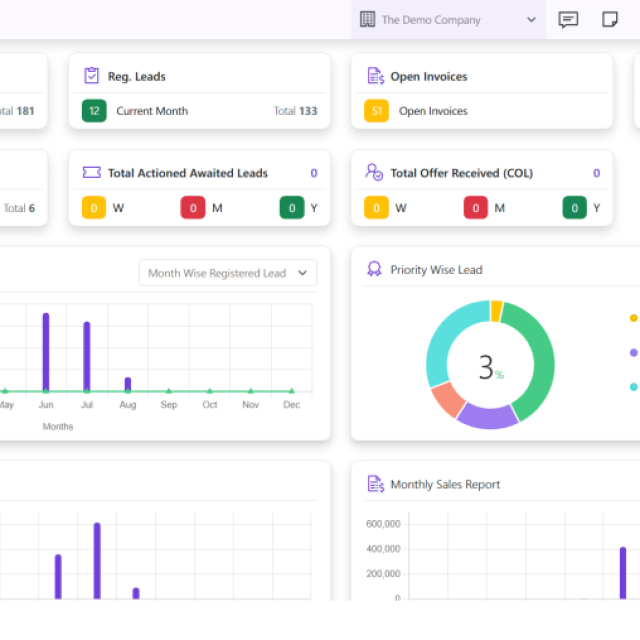Click the 'Current Month' label
640x640 pixels.
click(x=152, y=111)
